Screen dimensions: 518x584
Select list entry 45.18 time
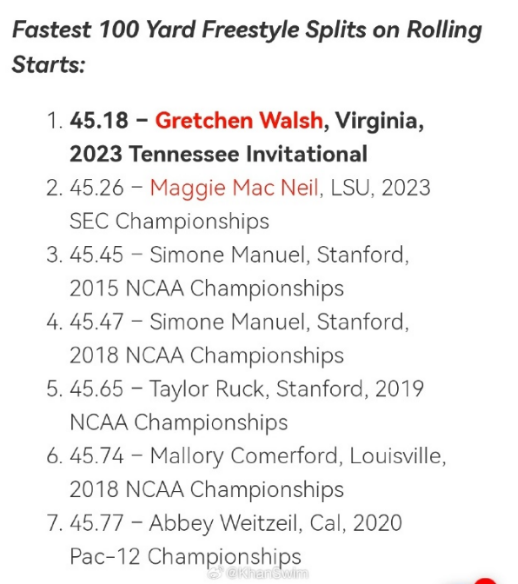[x=99, y=120]
